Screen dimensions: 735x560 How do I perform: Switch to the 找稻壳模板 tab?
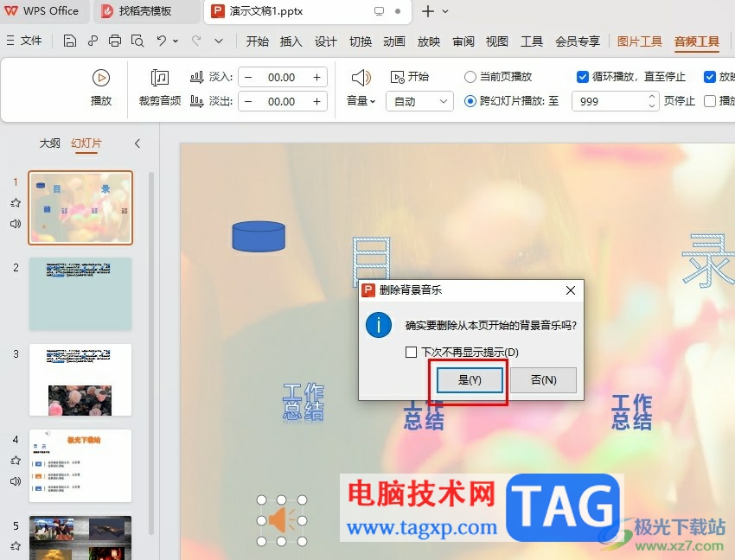145,11
